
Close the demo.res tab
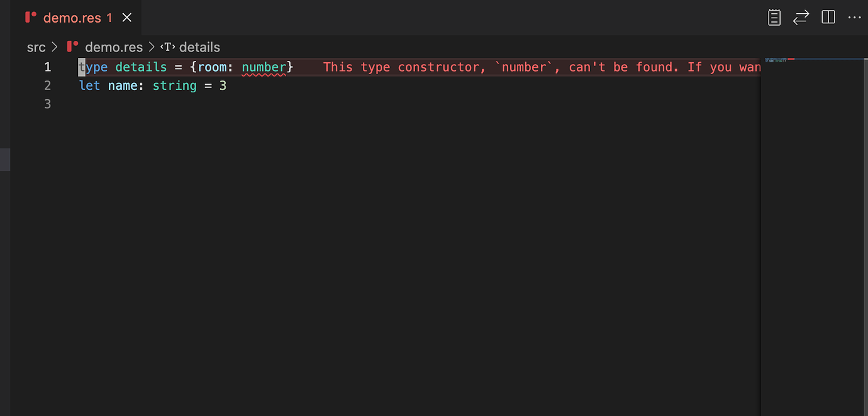[x=127, y=17]
